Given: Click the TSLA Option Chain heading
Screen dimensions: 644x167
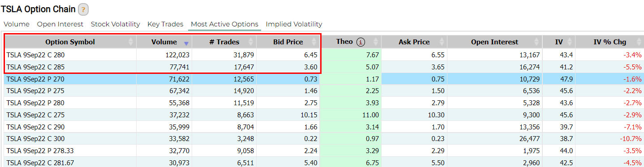Looking at the screenshot, I should (x=38, y=9).
